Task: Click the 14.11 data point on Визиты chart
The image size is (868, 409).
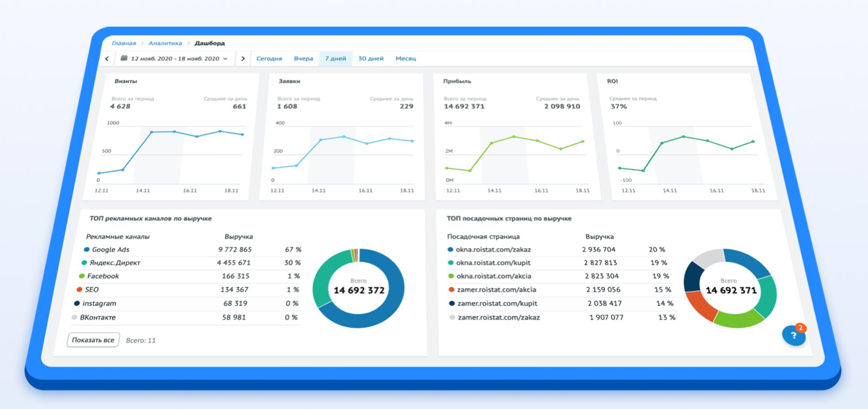Action: [x=151, y=132]
